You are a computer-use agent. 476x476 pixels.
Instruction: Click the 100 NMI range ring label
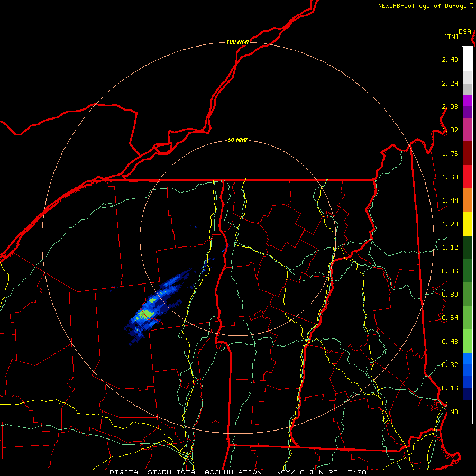point(237,42)
